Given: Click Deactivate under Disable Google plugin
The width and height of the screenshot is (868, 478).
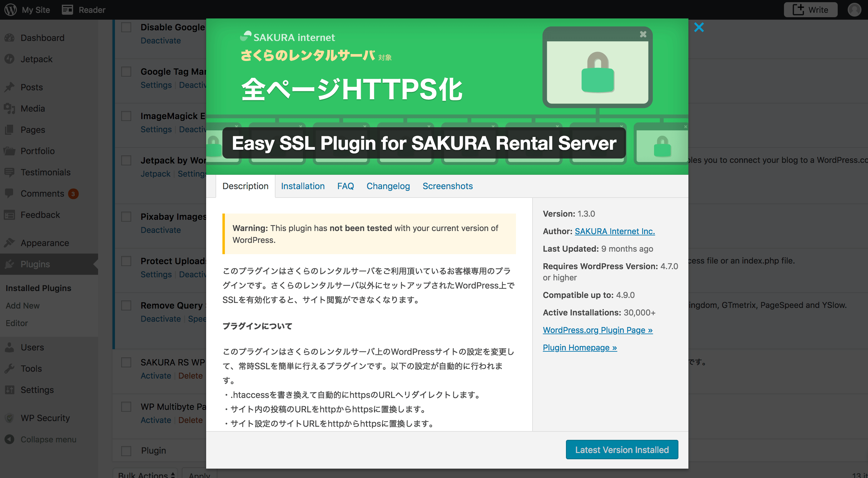Looking at the screenshot, I should 161,40.
